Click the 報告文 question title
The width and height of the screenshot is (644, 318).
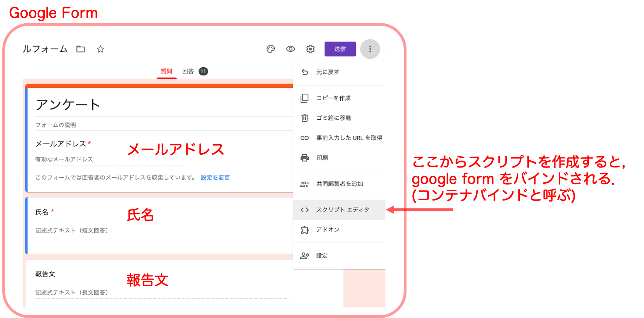click(45, 274)
